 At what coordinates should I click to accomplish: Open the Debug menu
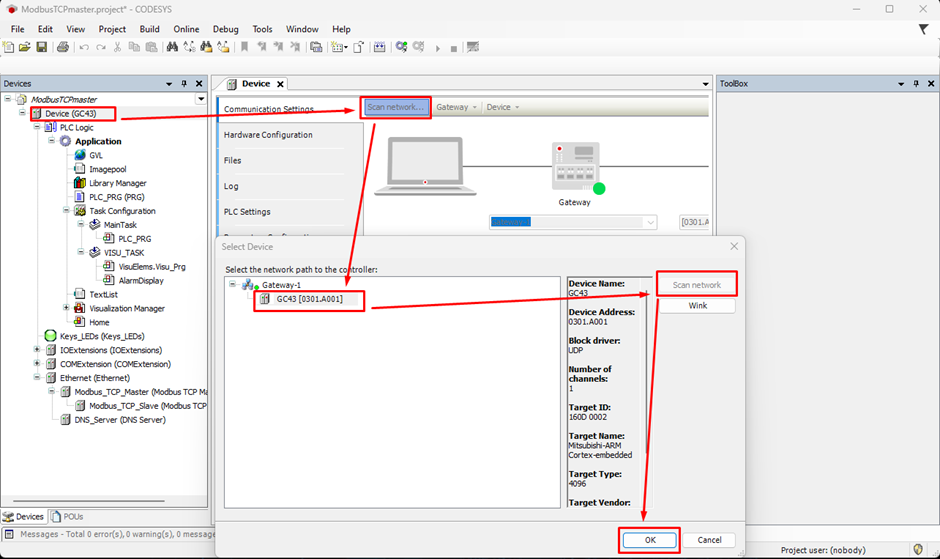pos(225,29)
